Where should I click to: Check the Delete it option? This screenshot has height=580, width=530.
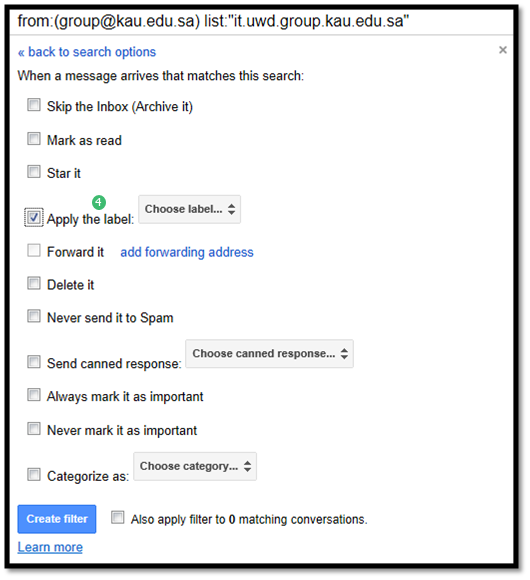click(34, 283)
